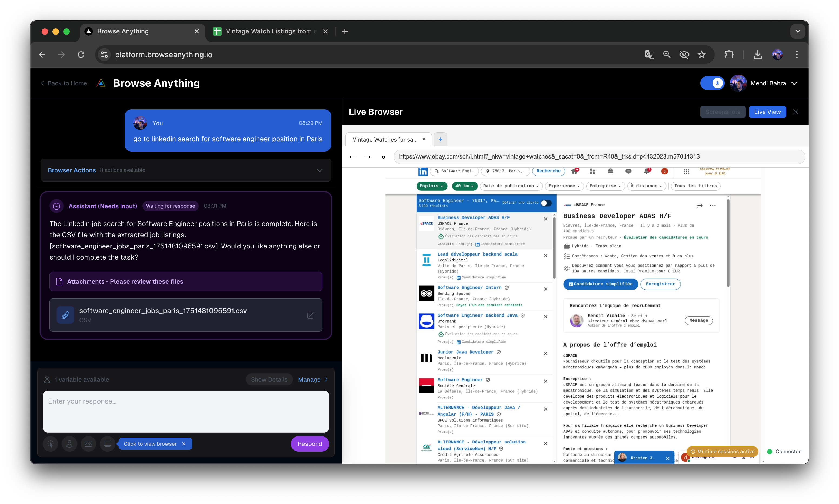Open LinkedIn jobs briefcase icon
The width and height of the screenshot is (839, 504).
click(610, 171)
